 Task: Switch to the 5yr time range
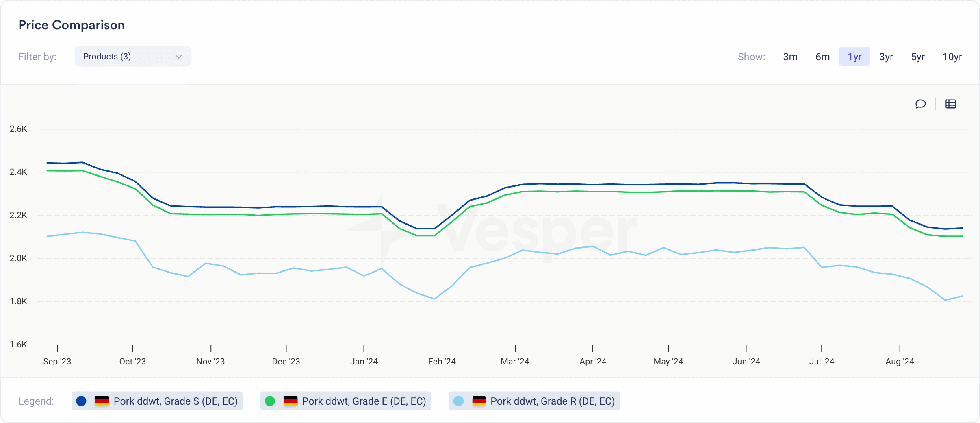coord(918,57)
